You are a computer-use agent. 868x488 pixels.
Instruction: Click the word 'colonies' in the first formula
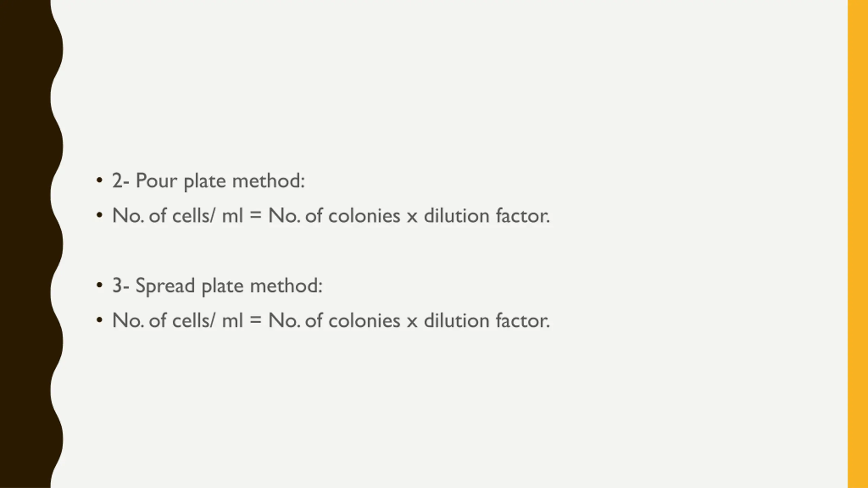click(x=364, y=216)
